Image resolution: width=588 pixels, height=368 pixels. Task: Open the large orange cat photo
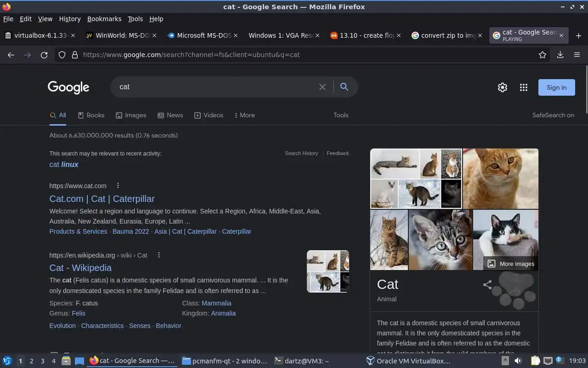pyautogui.click(x=501, y=178)
